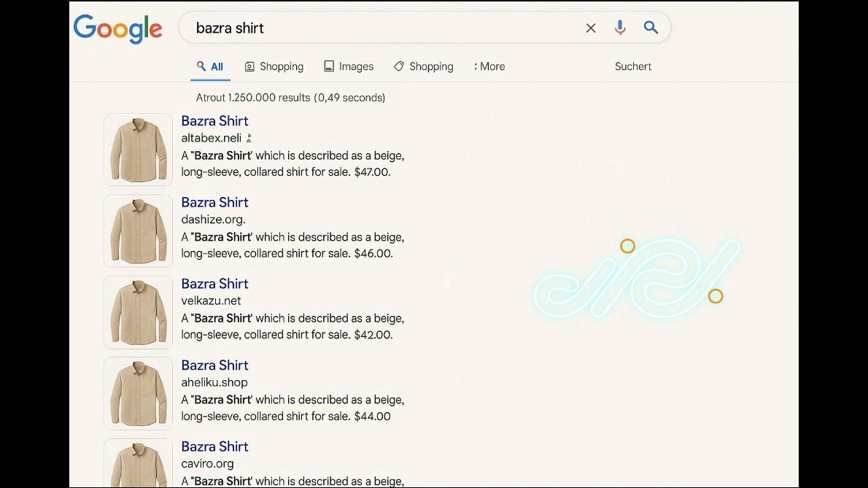Viewport: 868px width, 488px height.
Task: Open Bazra Shirt result from caviro.org
Action: tap(214, 446)
